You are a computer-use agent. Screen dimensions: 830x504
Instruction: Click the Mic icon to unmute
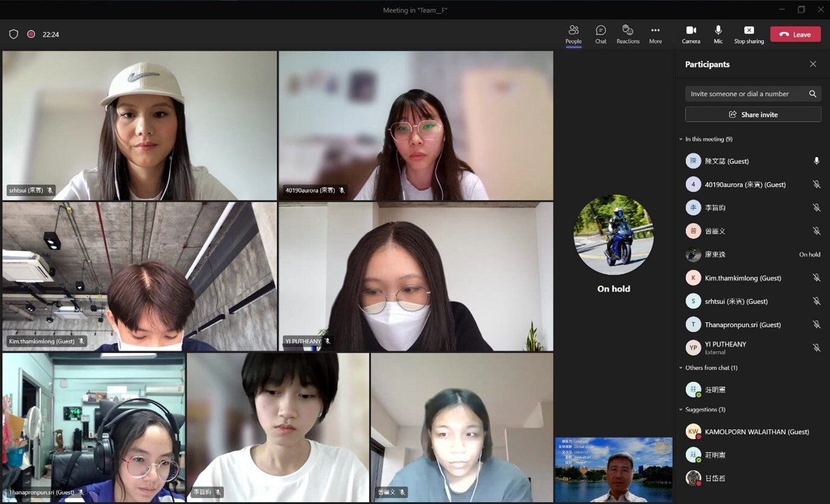click(x=718, y=34)
